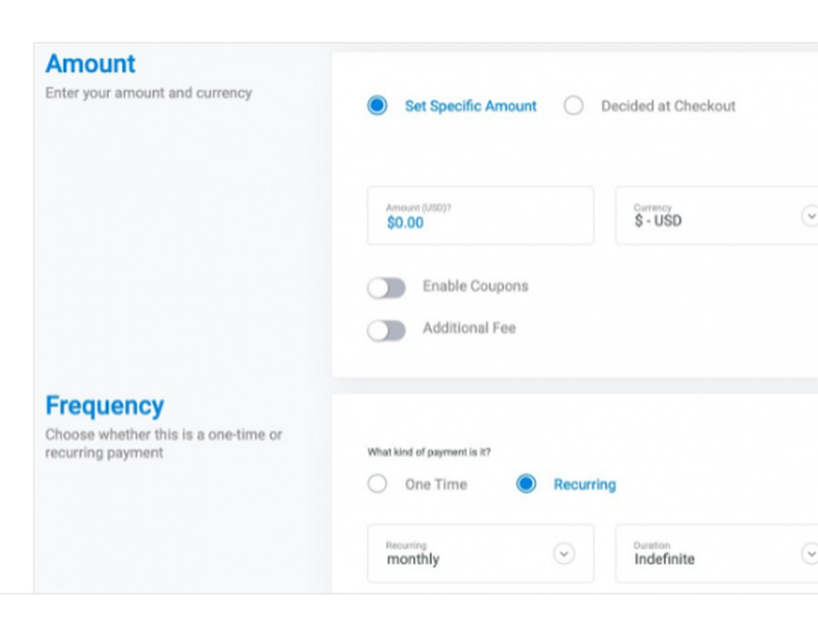818x644 pixels.
Task: Click the "monthly" recurring value
Action: (x=412, y=559)
